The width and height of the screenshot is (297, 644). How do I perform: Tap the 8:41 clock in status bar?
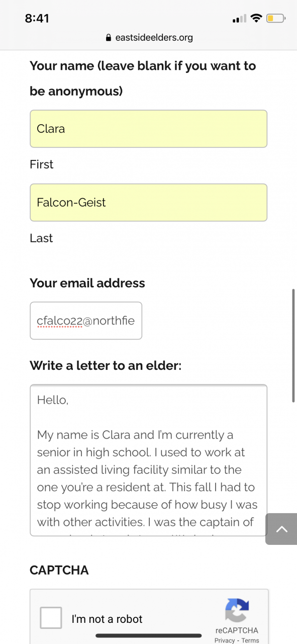37,19
